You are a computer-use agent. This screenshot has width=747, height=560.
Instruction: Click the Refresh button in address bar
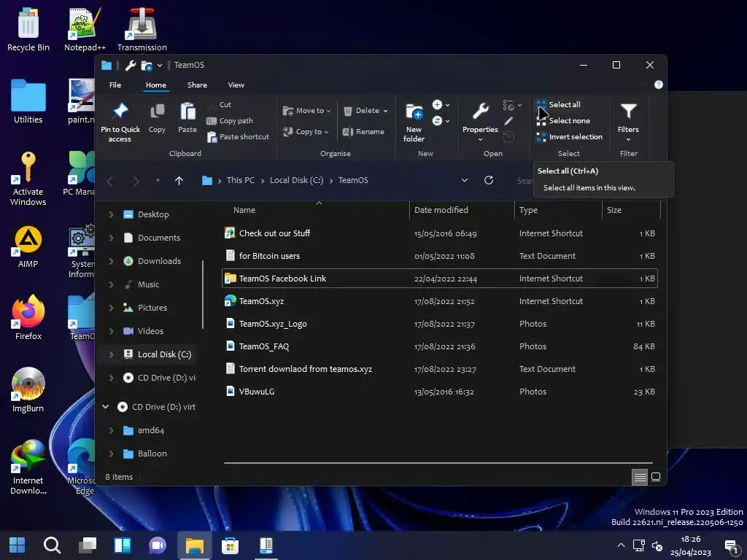[x=488, y=181]
